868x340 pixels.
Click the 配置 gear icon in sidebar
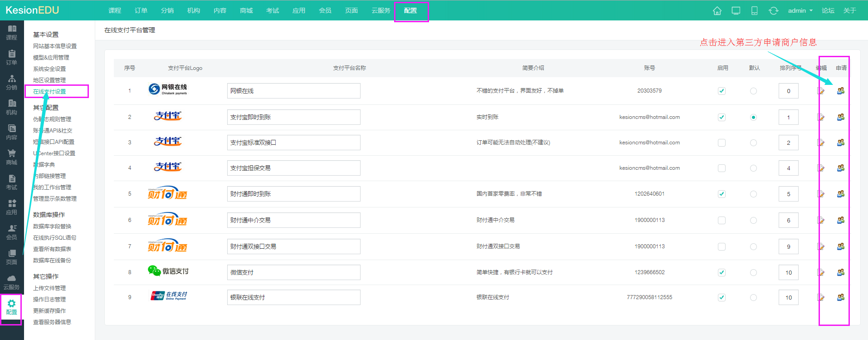[x=12, y=307]
